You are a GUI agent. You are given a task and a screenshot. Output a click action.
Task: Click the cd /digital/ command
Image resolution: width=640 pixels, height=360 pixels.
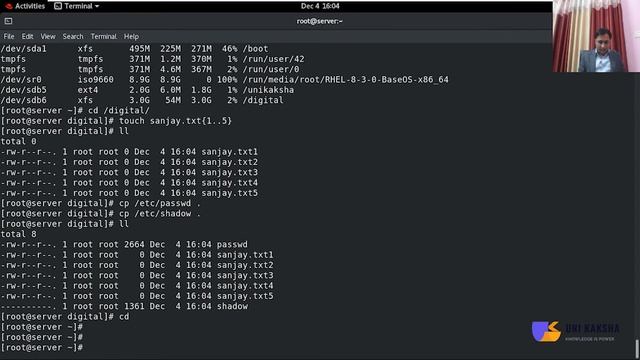119,111
